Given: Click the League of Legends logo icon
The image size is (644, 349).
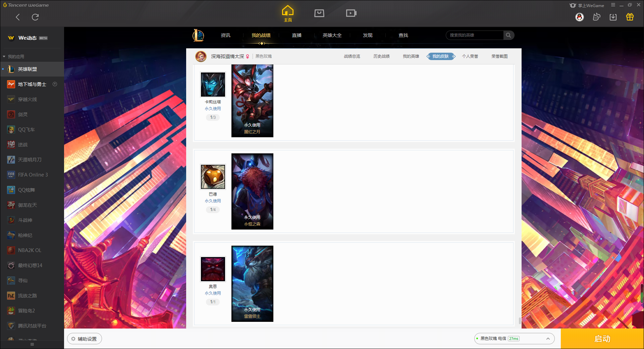Looking at the screenshot, I should (x=198, y=35).
